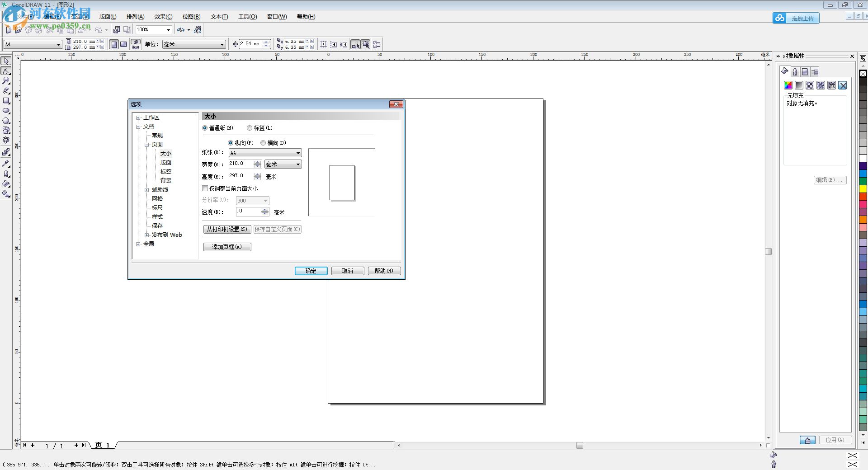This screenshot has height=470, width=868.
Task: Switch to the Outline pen tab in object properties
Action: (x=795, y=71)
